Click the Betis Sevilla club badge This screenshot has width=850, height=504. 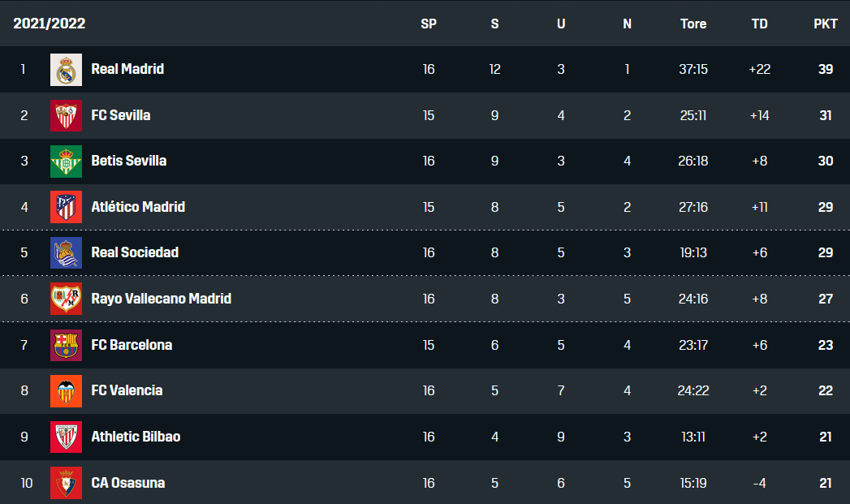pyautogui.click(x=66, y=161)
